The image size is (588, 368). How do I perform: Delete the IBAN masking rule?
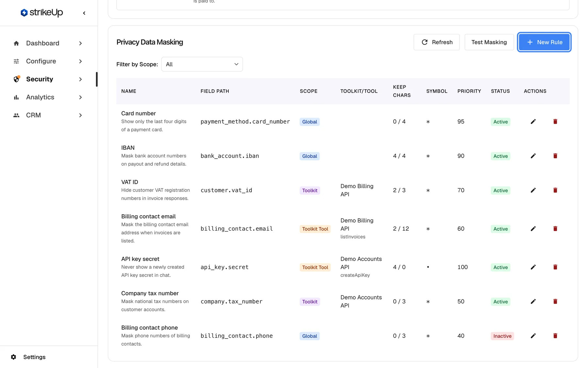click(x=555, y=156)
